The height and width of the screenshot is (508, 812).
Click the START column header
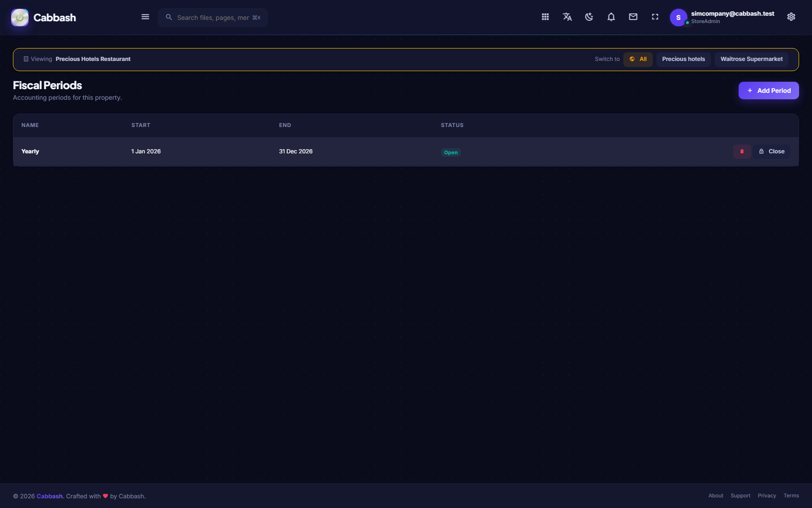point(141,125)
